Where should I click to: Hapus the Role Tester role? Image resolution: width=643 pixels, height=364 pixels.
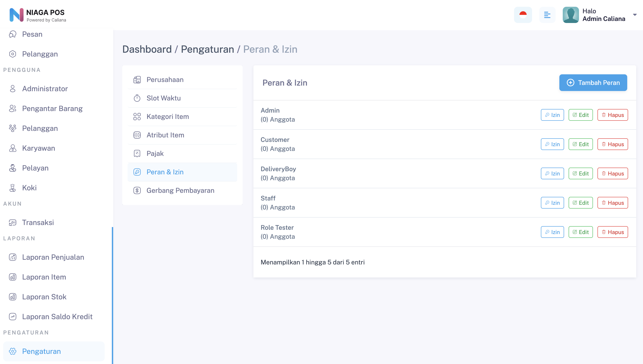tap(612, 232)
